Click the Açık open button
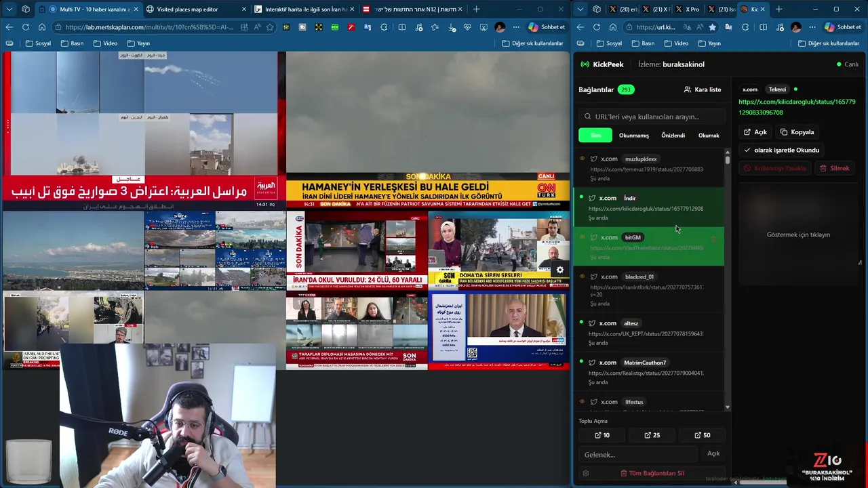868x488 pixels. [x=755, y=132]
